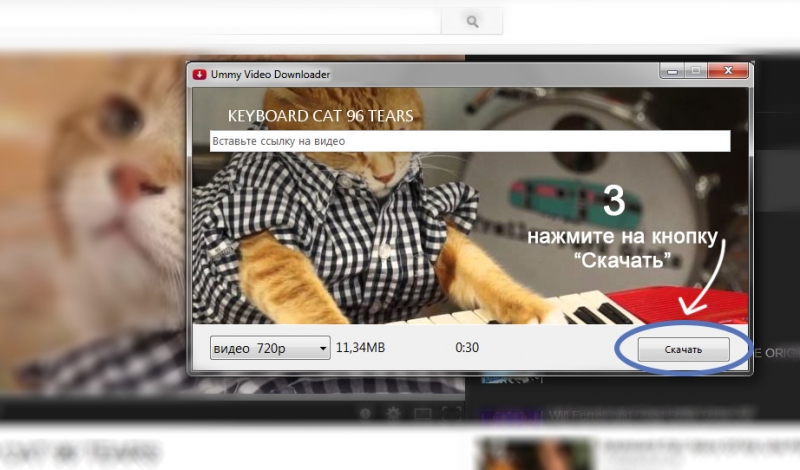Click the Ummy Video Downloader title bar icon
The image size is (800, 470).
tap(200, 74)
